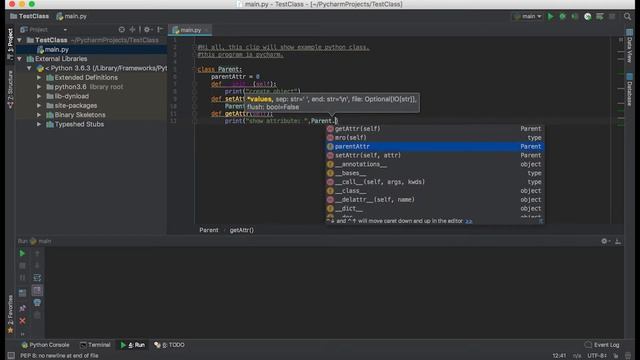Viewport: 640px width, 360px height.
Task: Open the Python Console tool window
Action: [45, 345]
